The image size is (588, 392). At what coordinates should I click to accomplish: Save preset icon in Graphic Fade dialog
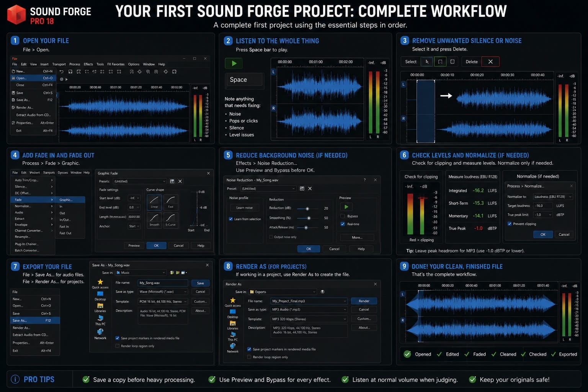(x=172, y=181)
